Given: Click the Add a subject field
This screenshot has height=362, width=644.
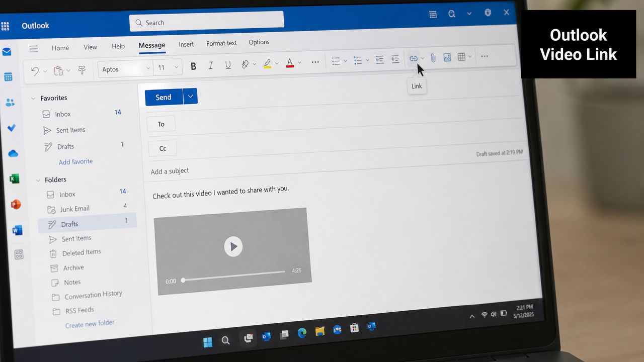Looking at the screenshot, I should click(x=170, y=171).
